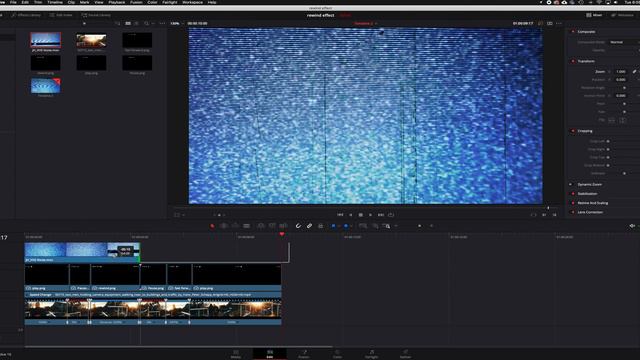
Task: Toggle the Composite section enable dot
Action: [573, 31]
